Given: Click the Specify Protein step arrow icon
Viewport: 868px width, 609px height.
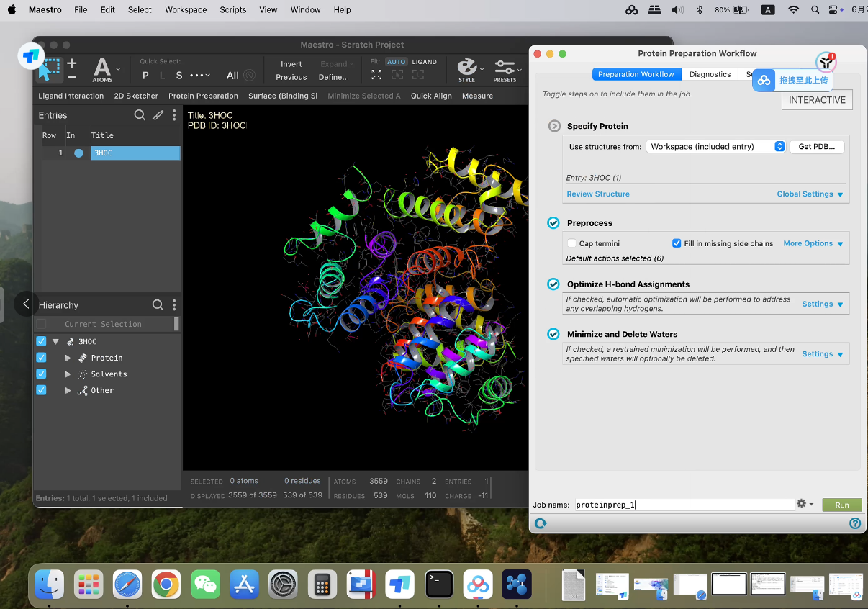Looking at the screenshot, I should click(x=553, y=126).
